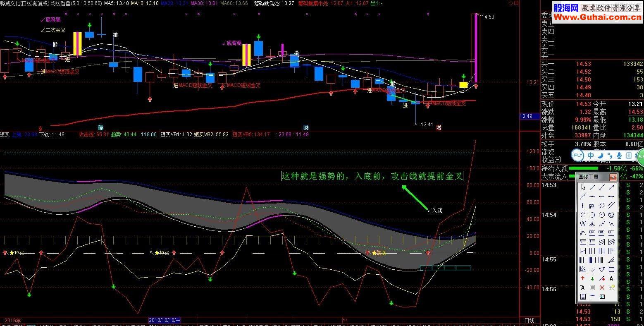The width and height of the screenshot is (644, 326).
Task: Click the 买二 price 14.52
Action: pos(584,72)
